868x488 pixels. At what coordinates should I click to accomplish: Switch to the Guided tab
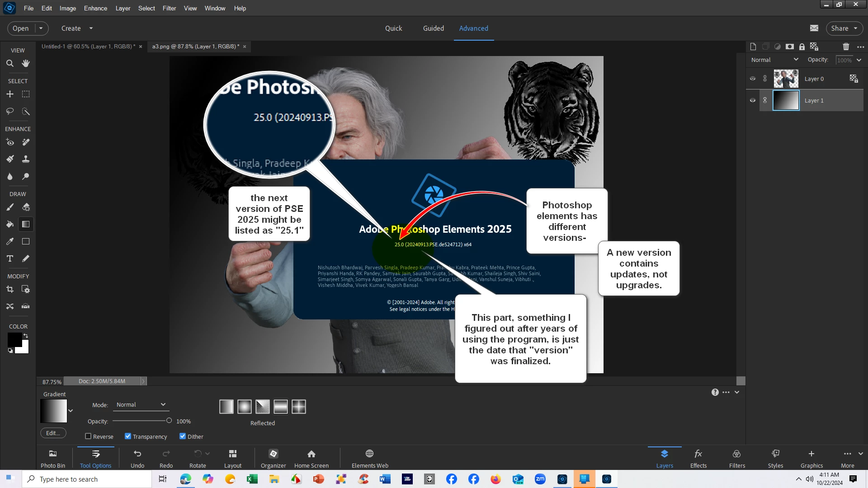[x=433, y=28]
